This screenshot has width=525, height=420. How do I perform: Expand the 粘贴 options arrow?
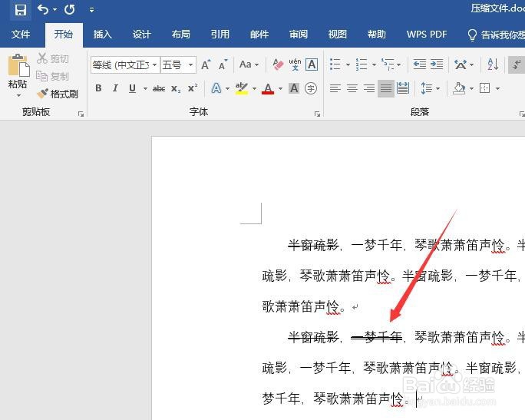[18, 95]
